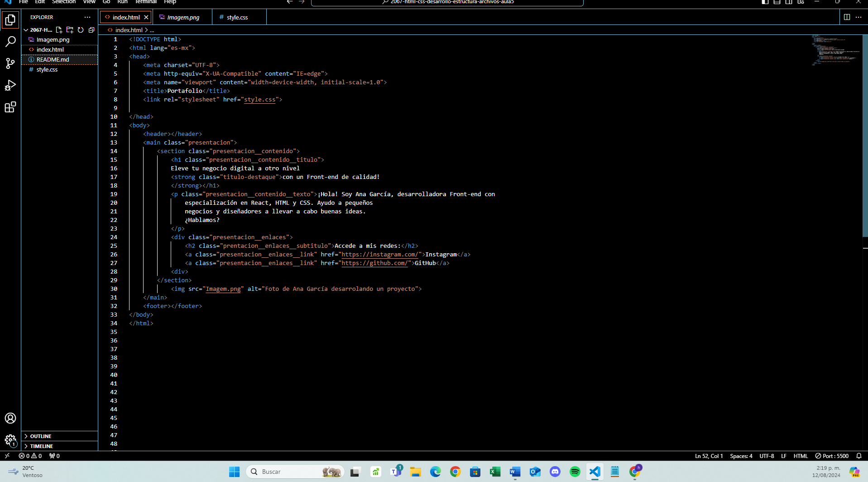Split the editor to the right
Viewport: 868px width, 482px height.
coord(847,17)
